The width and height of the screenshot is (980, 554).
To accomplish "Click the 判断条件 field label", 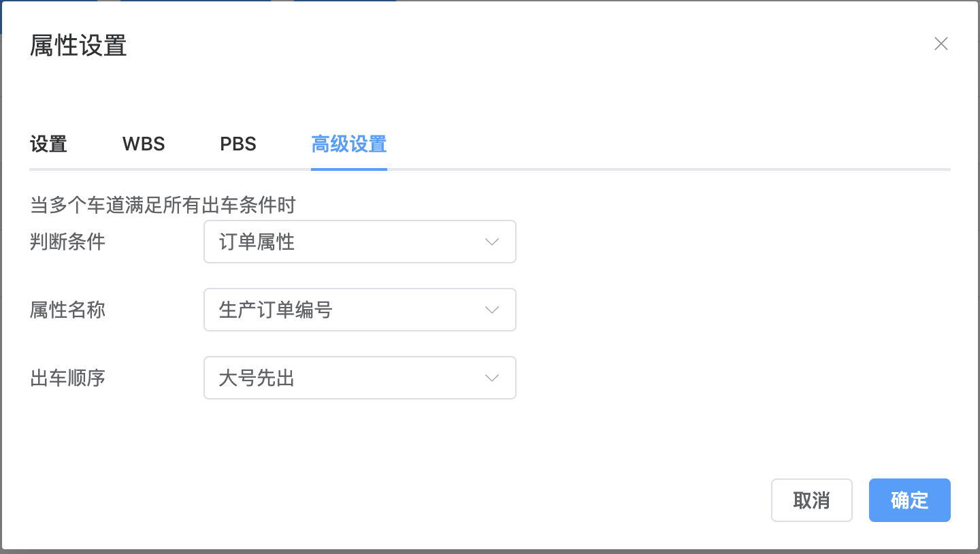I will (x=67, y=242).
